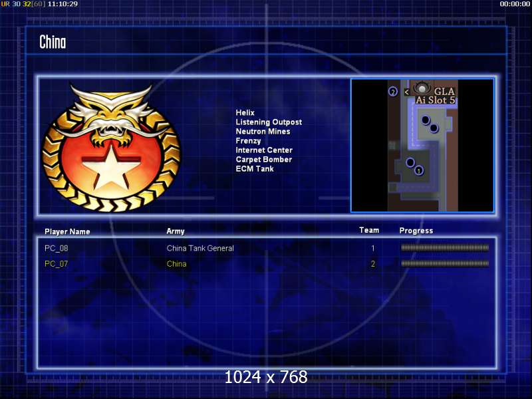Image resolution: width=532 pixels, height=399 pixels.
Task: Click the 00:00:00 timer at top right
Action: 515,4
